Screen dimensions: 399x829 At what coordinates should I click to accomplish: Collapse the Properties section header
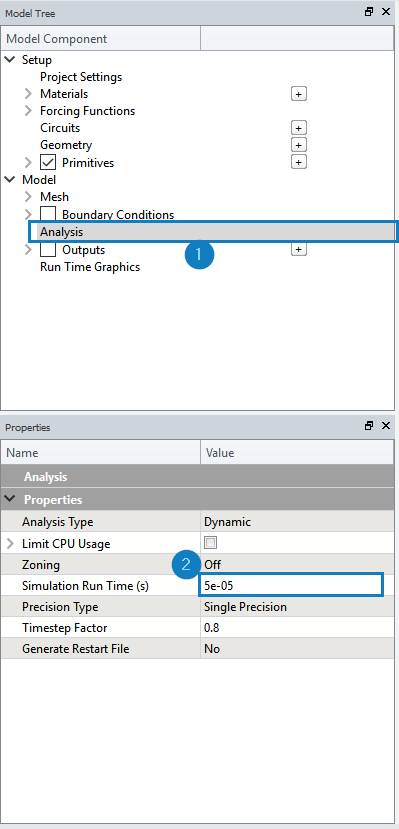(x=10, y=499)
